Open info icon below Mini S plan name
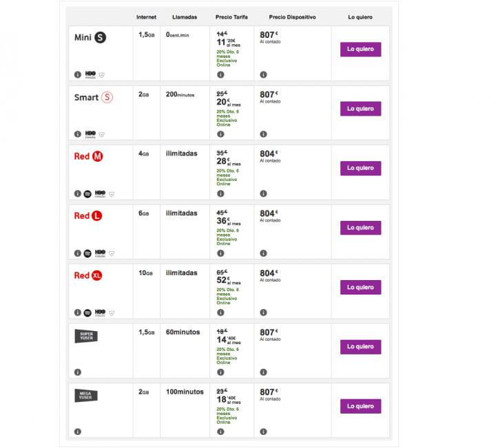496x448 pixels. (x=77, y=74)
